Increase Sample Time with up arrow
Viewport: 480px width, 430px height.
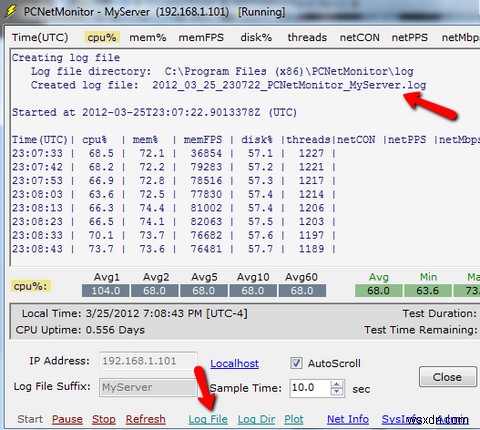tap(337, 384)
